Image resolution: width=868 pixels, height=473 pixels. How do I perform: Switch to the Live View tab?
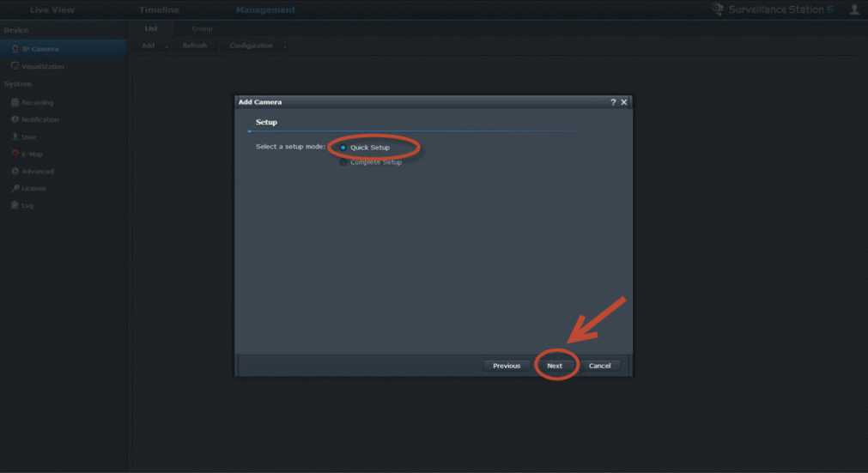click(52, 10)
